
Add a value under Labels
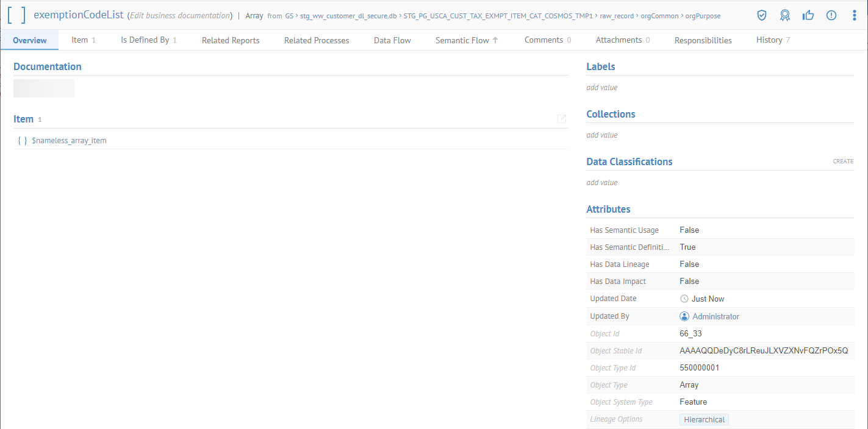click(x=601, y=88)
